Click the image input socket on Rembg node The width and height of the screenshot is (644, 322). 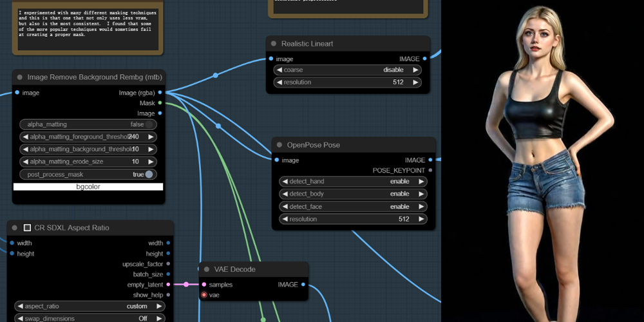17,92
